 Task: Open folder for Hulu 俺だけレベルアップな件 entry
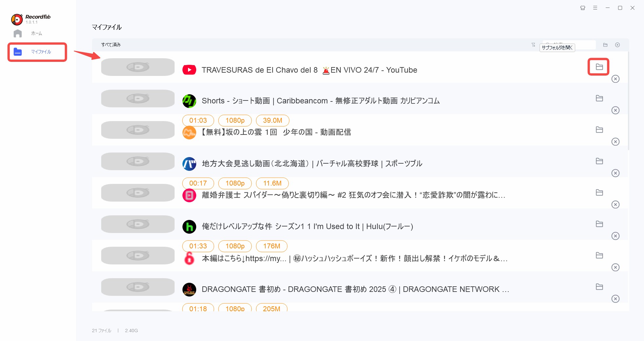599,224
